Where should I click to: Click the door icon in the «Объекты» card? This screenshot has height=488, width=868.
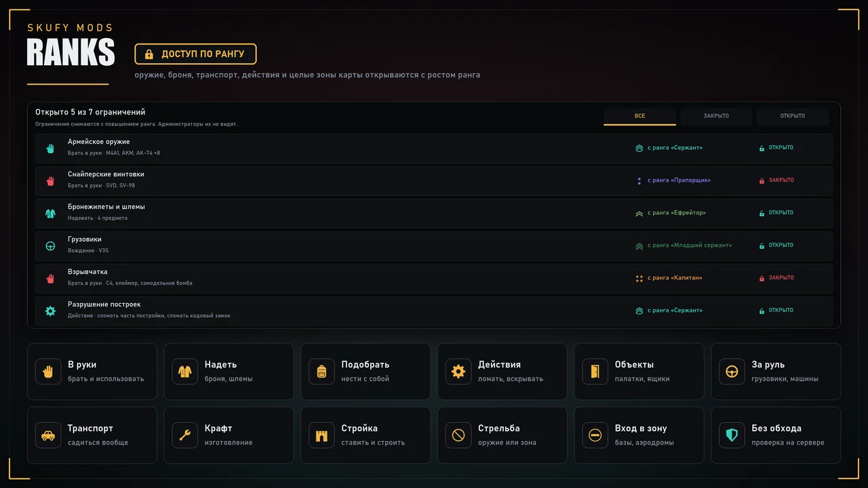[x=595, y=371]
